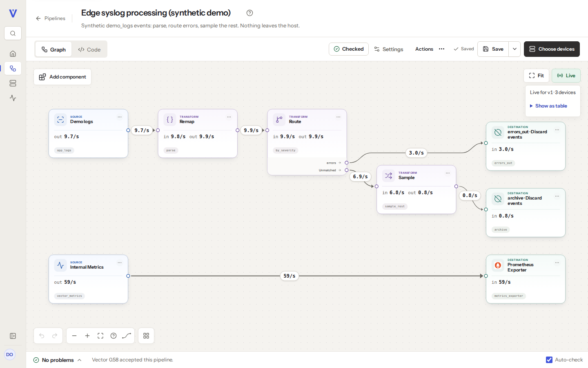Open the Demo logs node options menu

pyautogui.click(x=120, y=117)
